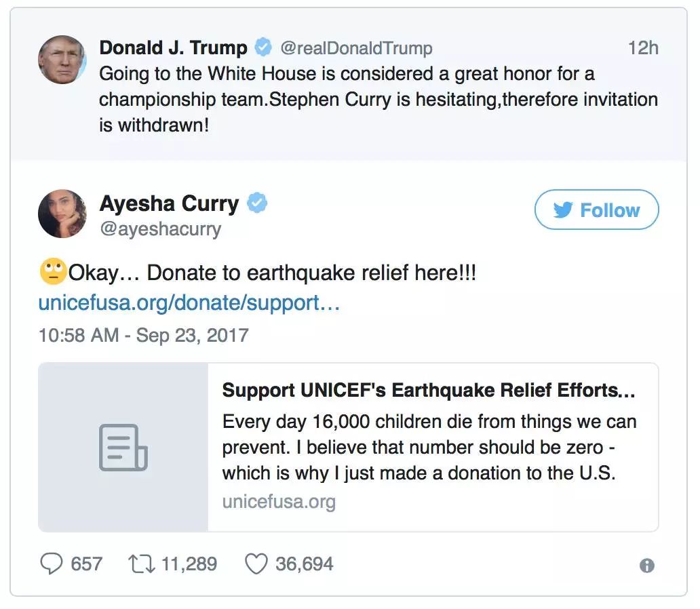Open the unicefusa.org/donate/support link
Screen dimensions: 700x609
click(189, 302)
